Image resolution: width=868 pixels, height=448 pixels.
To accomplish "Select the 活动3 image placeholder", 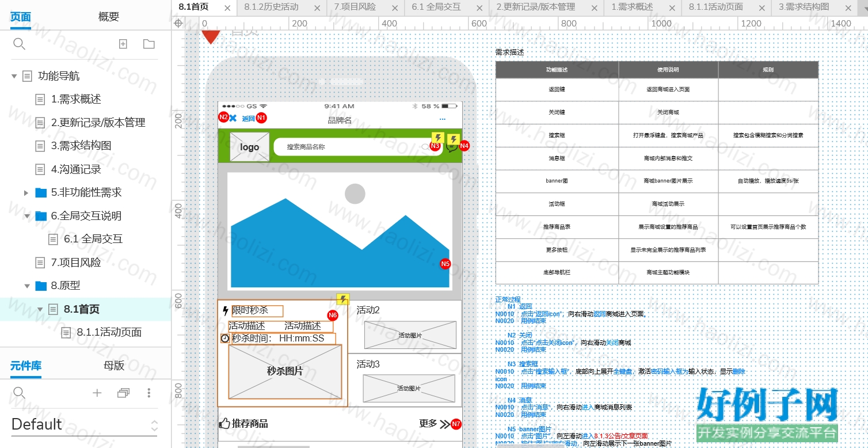I will 409,389.
